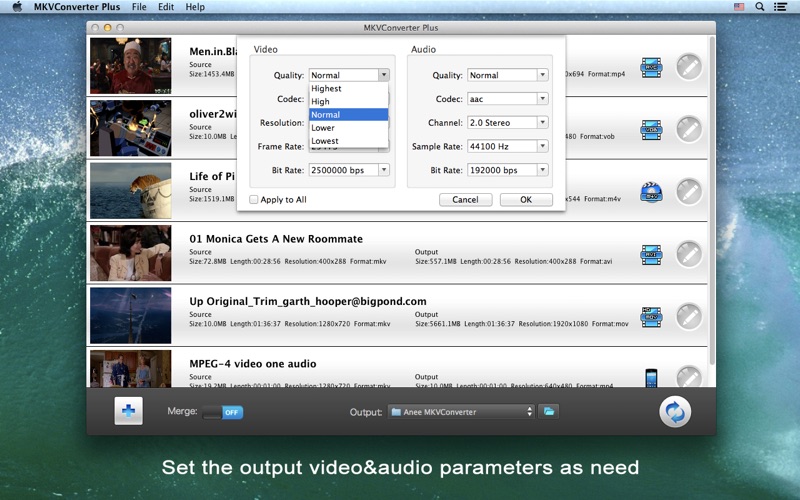The width and height of the screenshot is (800, 500).
Task: Select the Up Original_Trim thumbnail
Action: [x=131, y=315]
